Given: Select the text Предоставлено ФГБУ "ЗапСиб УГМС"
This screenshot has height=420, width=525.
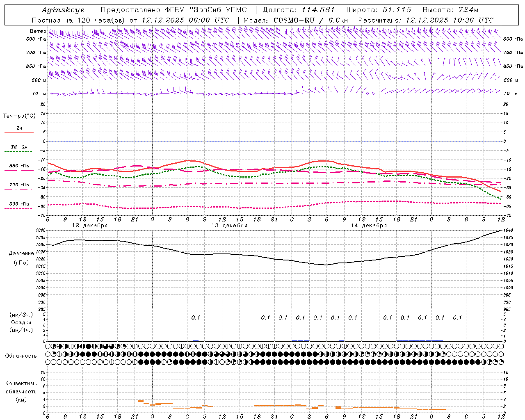Looking at the screenshot, I should click(x=176, y=10).
